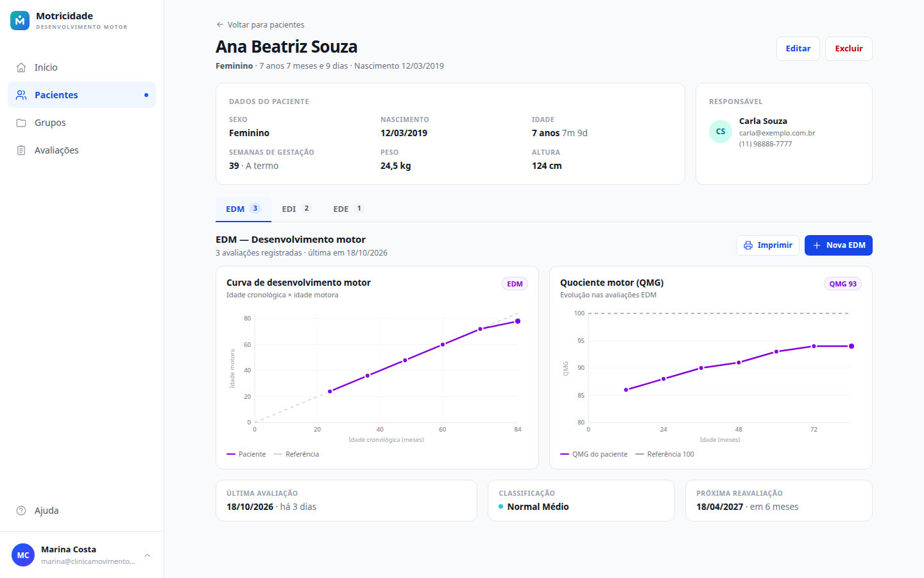Go to Grupos in the sidebar
Image resolution: width=924 pixels, height=578 pixels.
coord(81,123)
